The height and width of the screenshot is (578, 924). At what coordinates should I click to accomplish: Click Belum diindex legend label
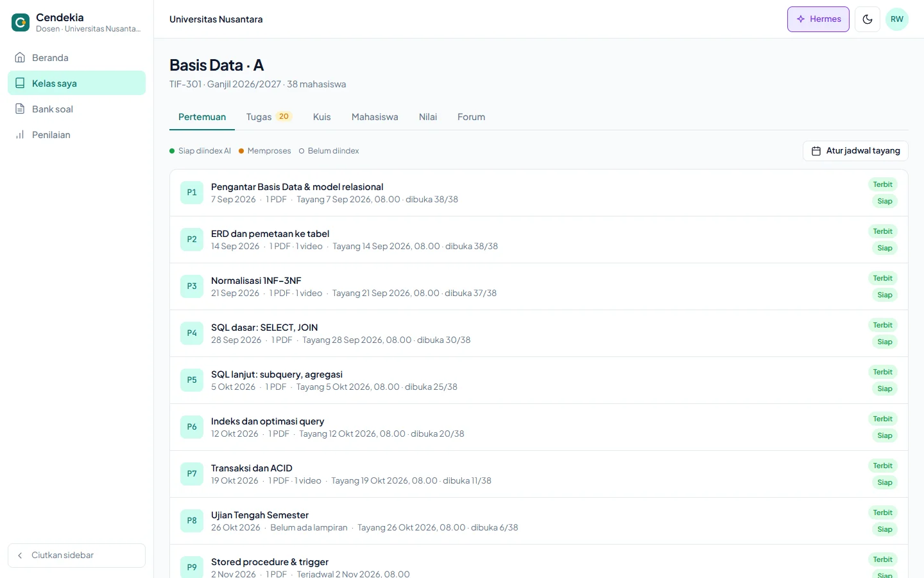coord(329,151)
